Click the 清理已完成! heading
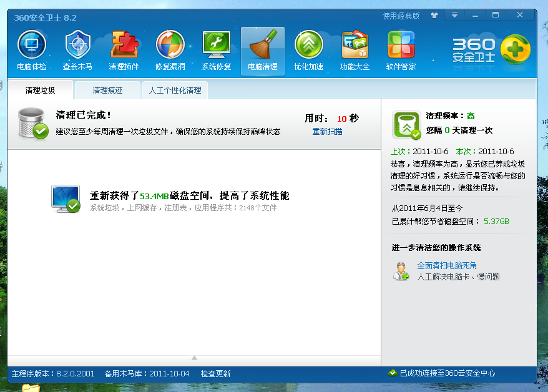The height and width of the screenshot is (392, 548). tap(83, 115)
